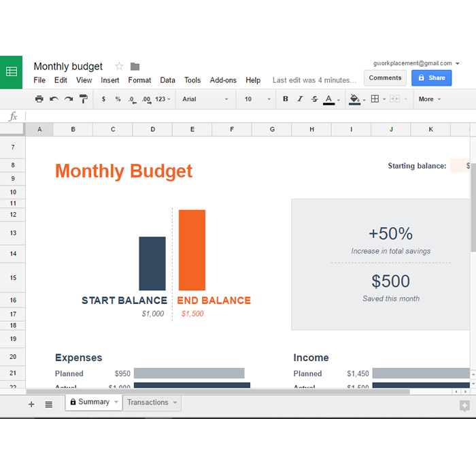The height and width of the screenshot is (476, 476).
Task: Click the Last edit was 4 minutes link
Action: 314,80
